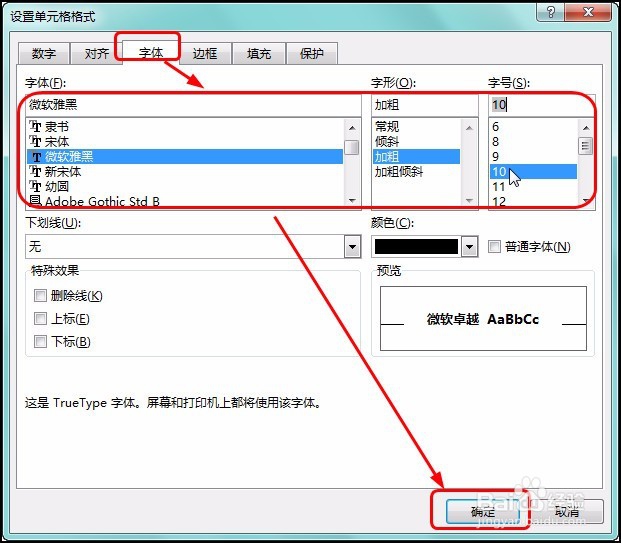Click the TrueType icon beside 新宋体
621x543 pixels.
[x=35, y=171]
